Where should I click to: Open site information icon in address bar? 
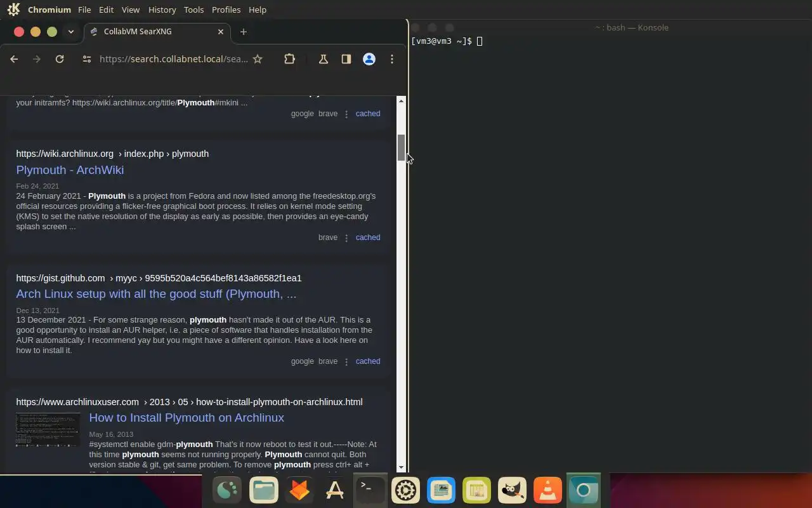point(87,59)
